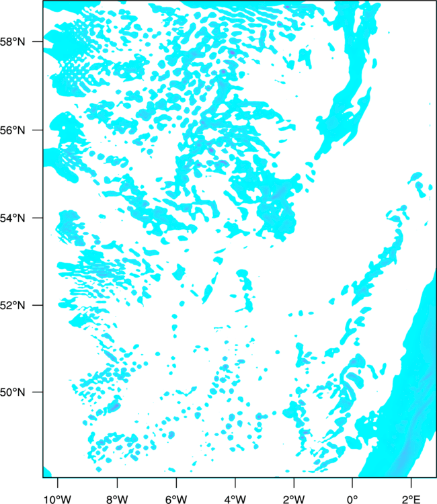This screenshot has width=437, height=504.
Task: Click the 2°E longitude label
Action: pyautogui.click(x=411, y=499)
